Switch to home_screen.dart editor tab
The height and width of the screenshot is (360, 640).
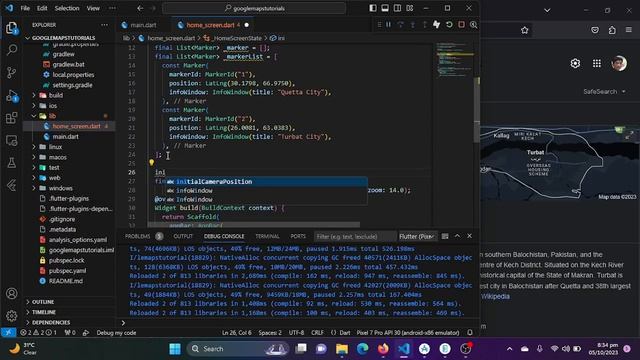pyautogui.click(x=211, y=25)
